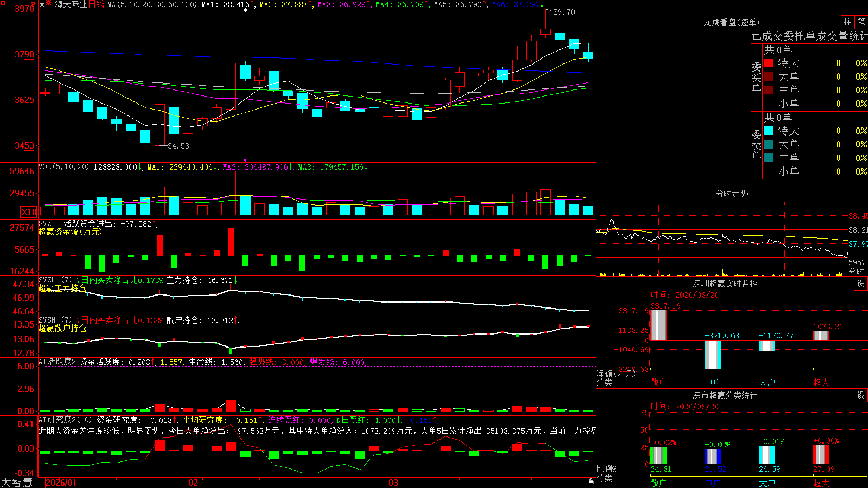This screenshot has height=488, width=868.
Task: Click the cyan 特大 sell-order color swatch
Action: (x=768, y=131)
